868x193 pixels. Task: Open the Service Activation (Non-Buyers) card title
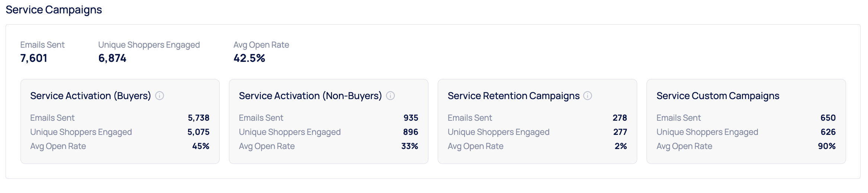(310, 96)
